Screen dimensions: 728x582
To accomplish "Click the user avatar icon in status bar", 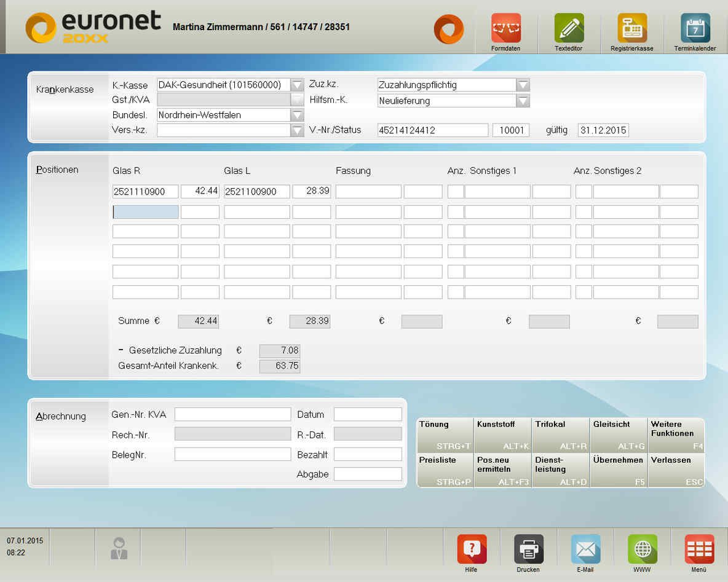I will (119, 548).
